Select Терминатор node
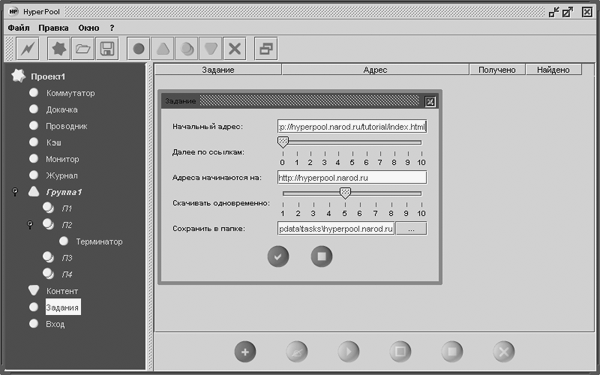The image size is (600, 375). tap(99, 241)
